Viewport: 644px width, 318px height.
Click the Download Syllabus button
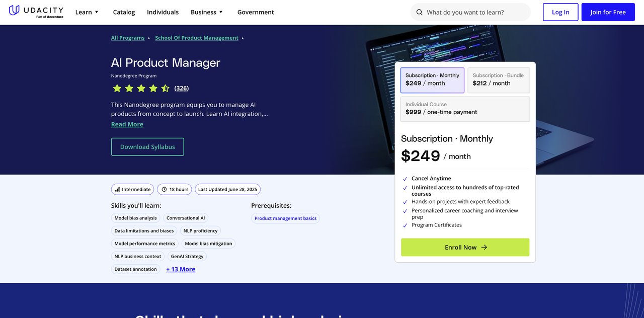(x=147, y=147)
